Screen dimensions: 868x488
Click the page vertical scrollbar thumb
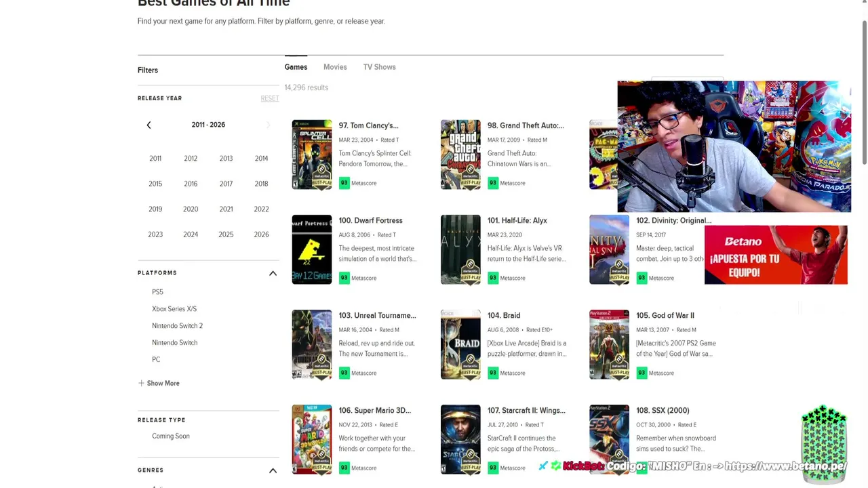click(864, 92)
